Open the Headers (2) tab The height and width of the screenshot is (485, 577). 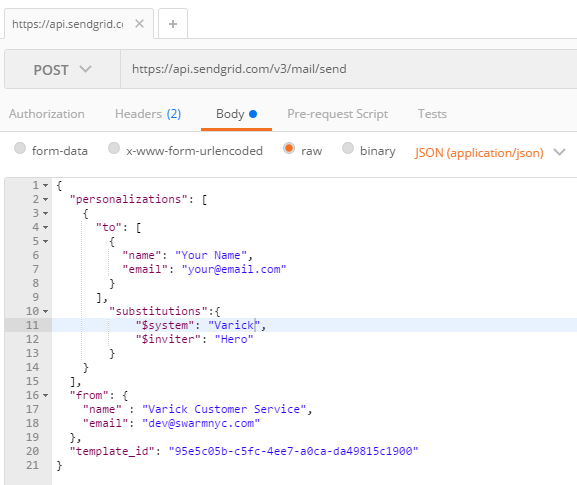148,114
